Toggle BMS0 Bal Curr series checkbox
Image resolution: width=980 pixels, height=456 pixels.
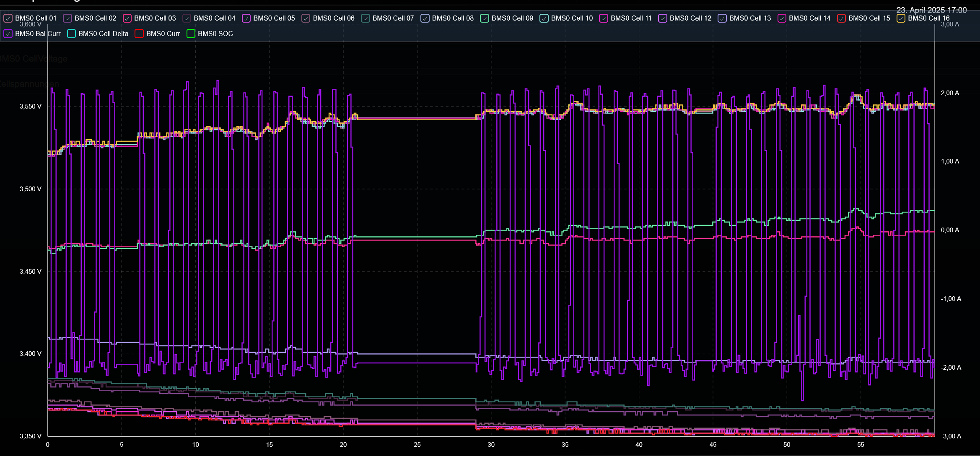coord(8,34)
